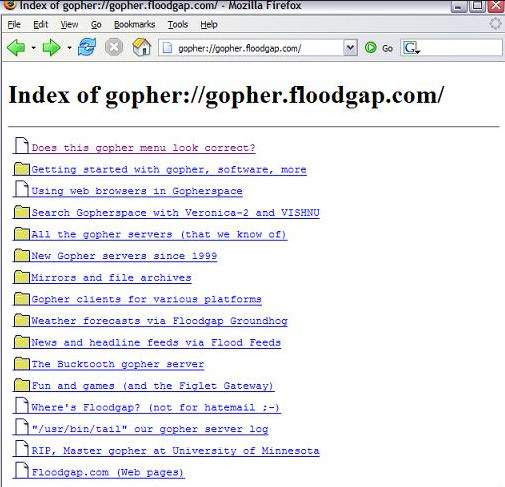
Task: Open 'Gopher clients for various platforms' link
Action: point(146,299)
